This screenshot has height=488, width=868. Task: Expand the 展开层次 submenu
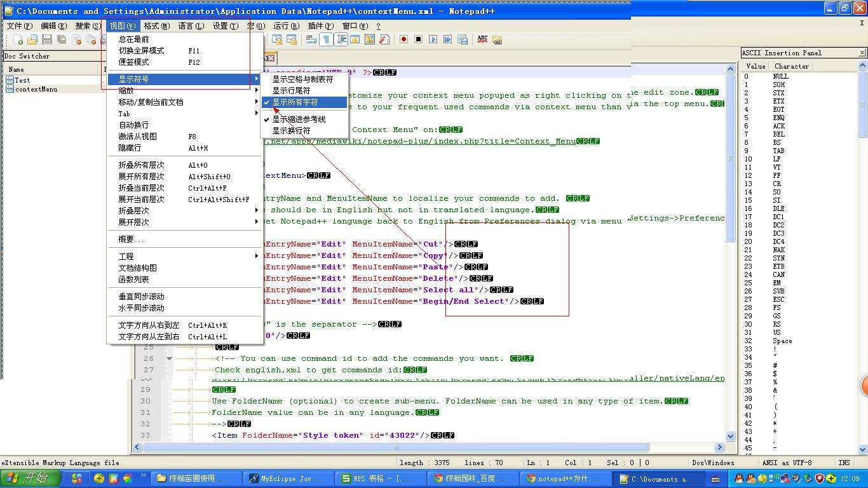(x=184, y=222)
